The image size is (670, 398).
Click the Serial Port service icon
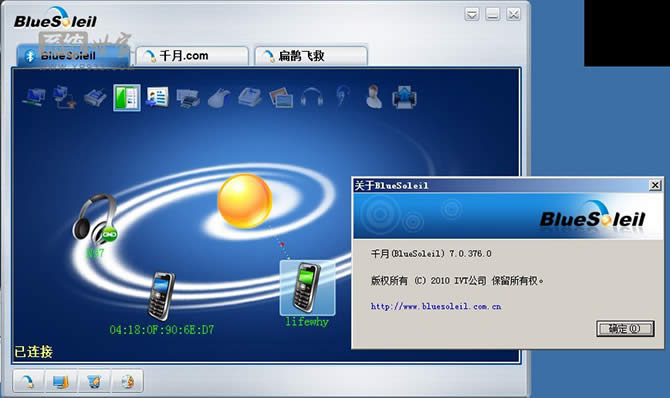95,97
